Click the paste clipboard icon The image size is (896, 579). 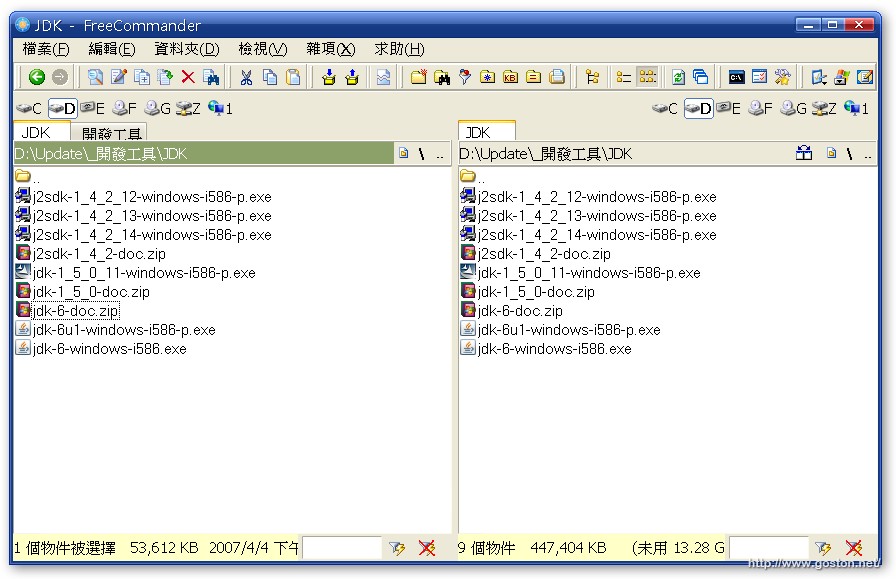tap(293, 77)
